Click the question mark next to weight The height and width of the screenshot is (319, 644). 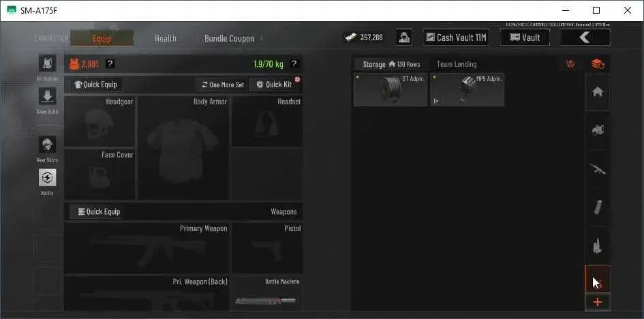(x=294, y=63)
